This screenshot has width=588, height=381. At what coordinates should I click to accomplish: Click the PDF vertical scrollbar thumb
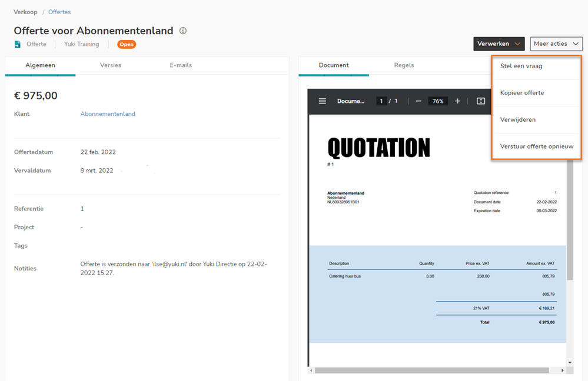point(570,219)
